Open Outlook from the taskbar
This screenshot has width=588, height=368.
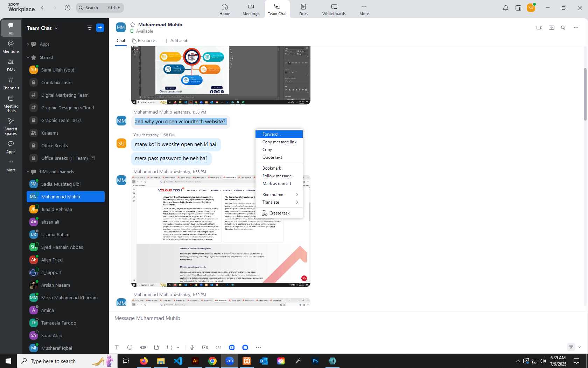pos(264,361)
